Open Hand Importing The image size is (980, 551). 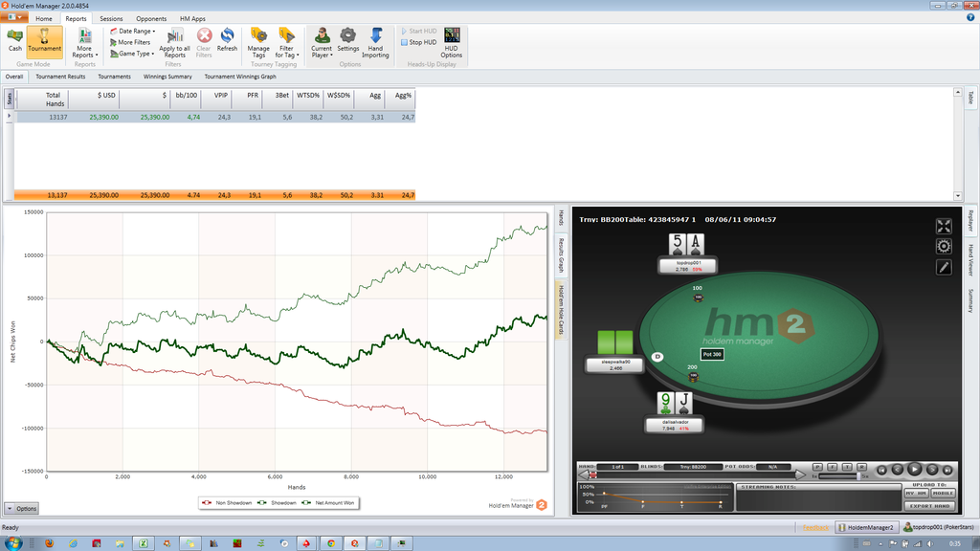(375, 42)
